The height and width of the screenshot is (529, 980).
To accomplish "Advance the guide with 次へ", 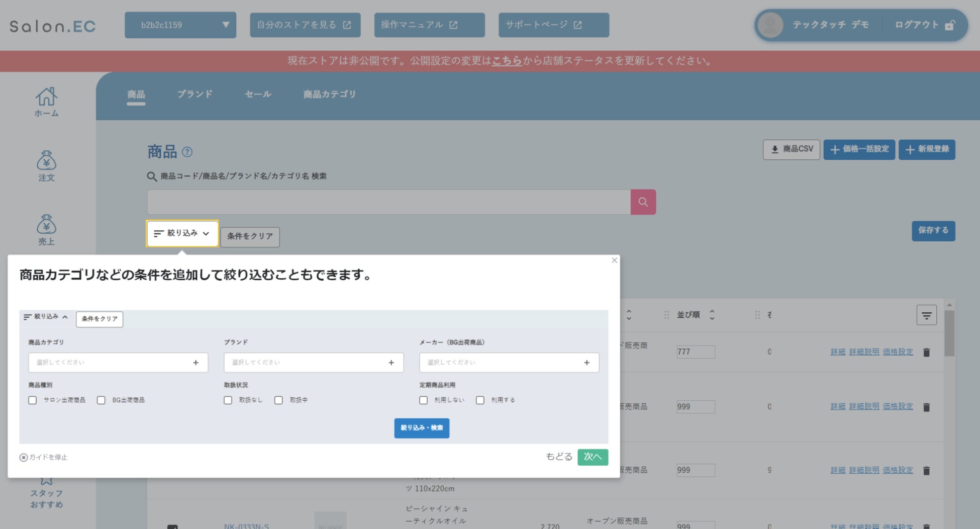I will (593, 457).
